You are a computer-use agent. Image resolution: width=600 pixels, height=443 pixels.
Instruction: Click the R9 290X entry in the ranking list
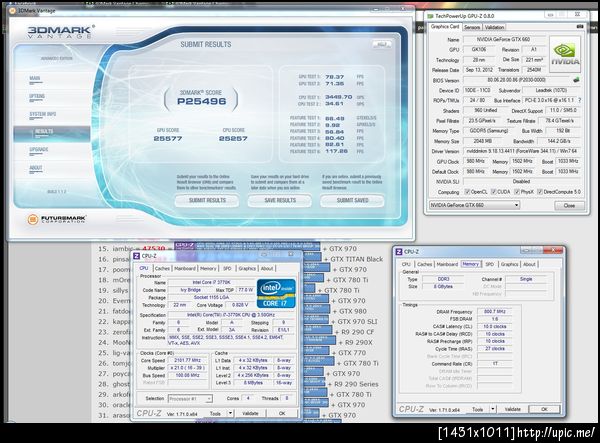coord(359,343)
